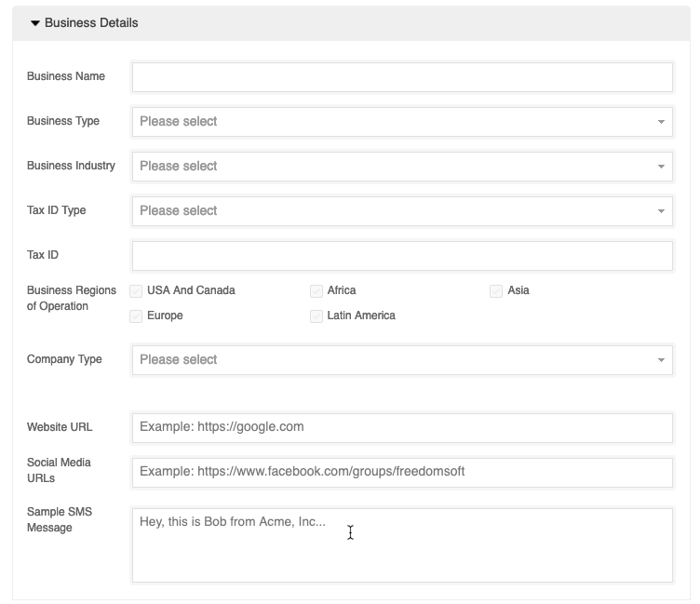
Task: Click the Website URL input field
Action: click(x=402, y=428)
